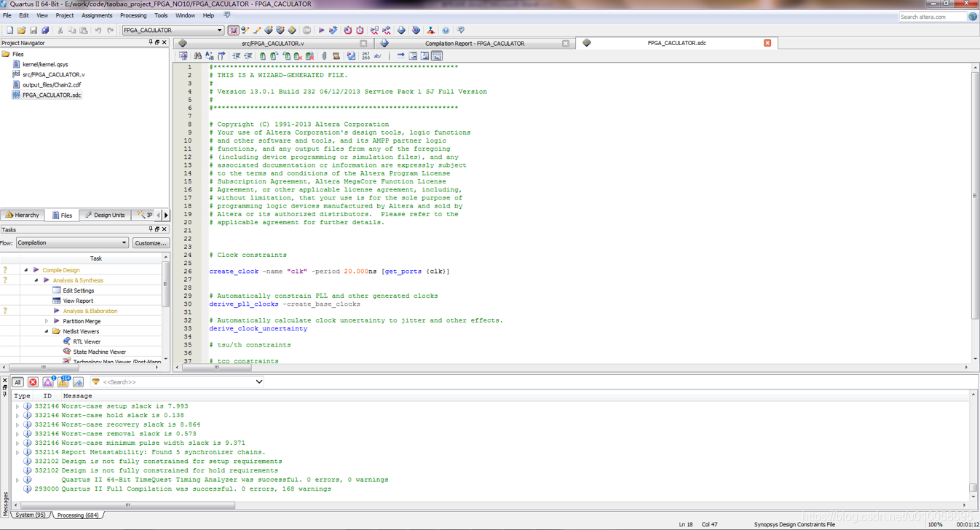Viewport: 980px width, 530px height.
Task: Create a new file with toolbar icon
Action: tap(9, 31)
